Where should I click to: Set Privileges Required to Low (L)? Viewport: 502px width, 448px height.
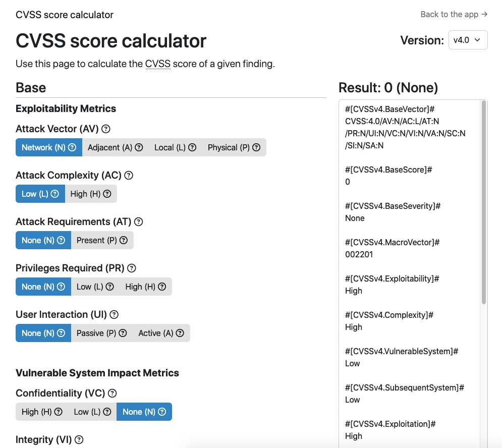[95, 287]
